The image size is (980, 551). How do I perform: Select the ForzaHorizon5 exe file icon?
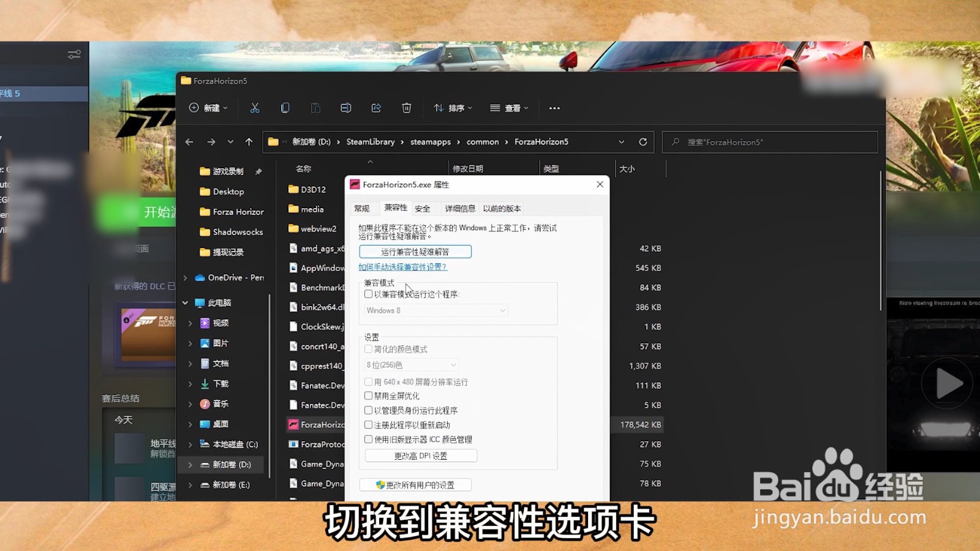[293, 424]
